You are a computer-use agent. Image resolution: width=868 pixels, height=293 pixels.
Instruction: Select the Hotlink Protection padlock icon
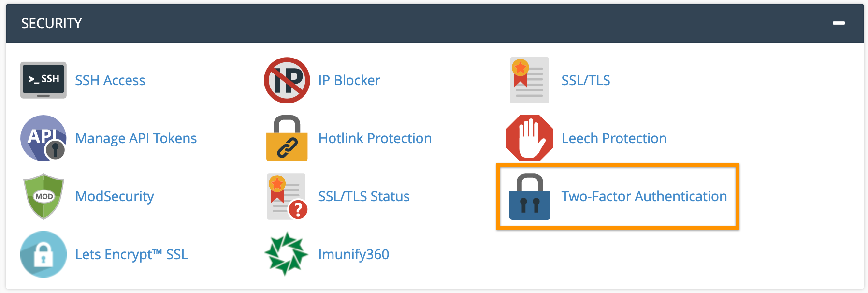[287, 138]
